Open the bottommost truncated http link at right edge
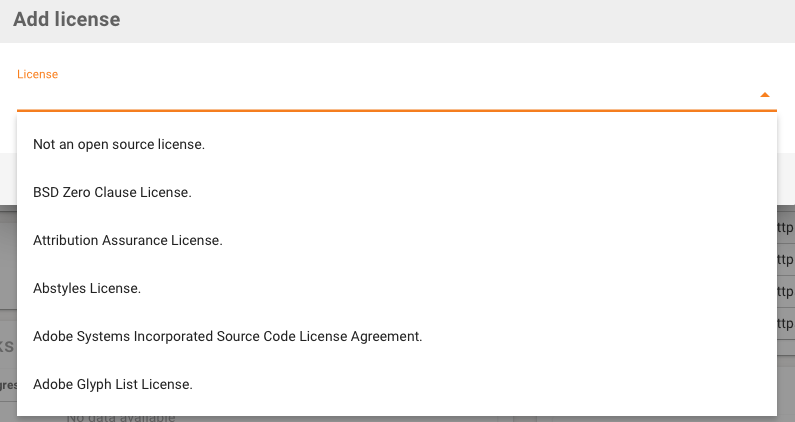Image resolution: width=795 pixels, height=422 pixels. (x=786, y=323)
